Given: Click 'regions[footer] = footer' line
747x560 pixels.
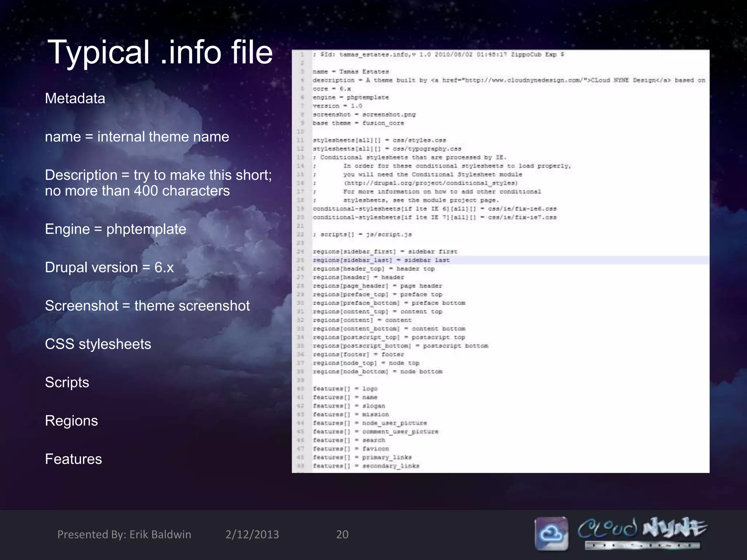Looking at the screenshot, I should (x=358, y=354).
